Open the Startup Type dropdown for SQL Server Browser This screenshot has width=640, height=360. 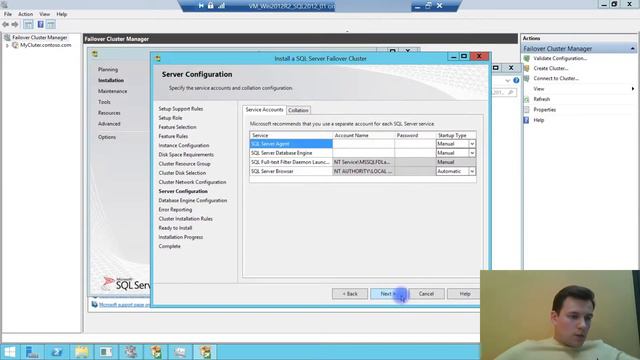click(472, 171)
